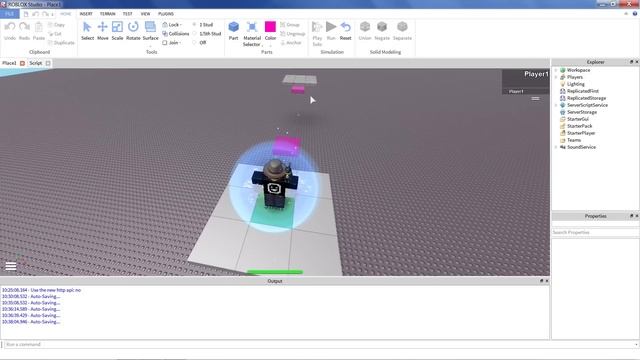
Task: Switch to the INSERT ribbon tab
Action: [86, 14]
